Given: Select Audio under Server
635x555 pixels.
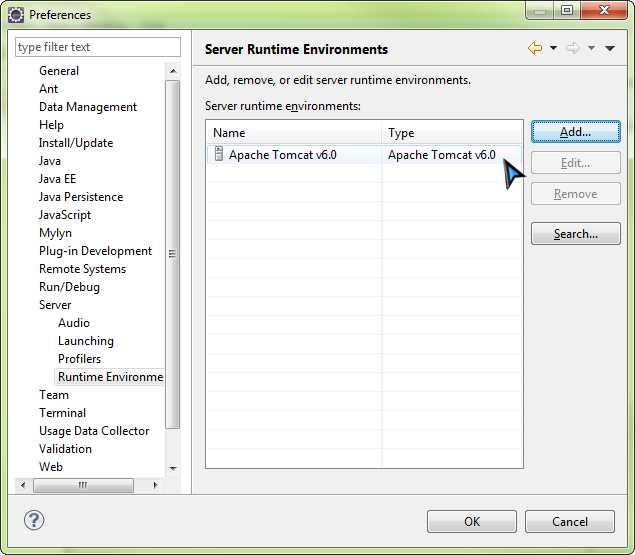Looking at the screenshot, I should (74, 323).
